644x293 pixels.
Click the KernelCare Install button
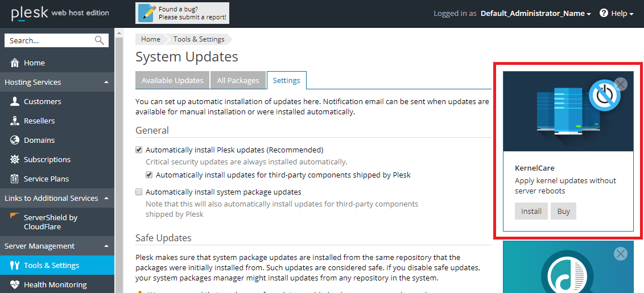click(x=531, y=212)
